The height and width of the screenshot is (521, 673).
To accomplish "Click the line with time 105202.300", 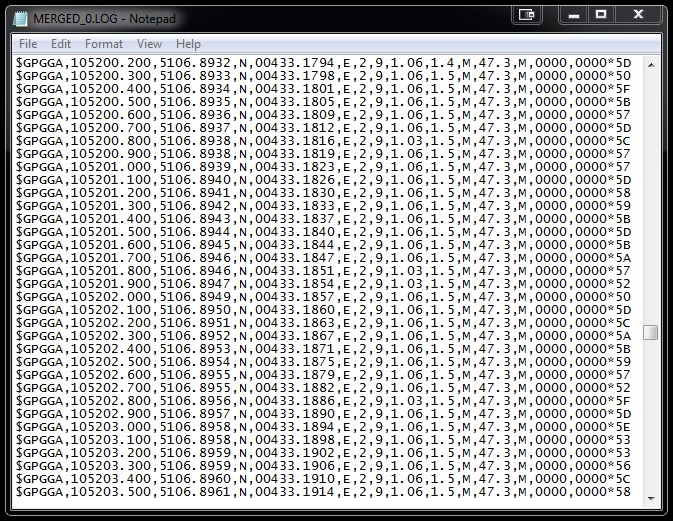I will tap(324, 336).
